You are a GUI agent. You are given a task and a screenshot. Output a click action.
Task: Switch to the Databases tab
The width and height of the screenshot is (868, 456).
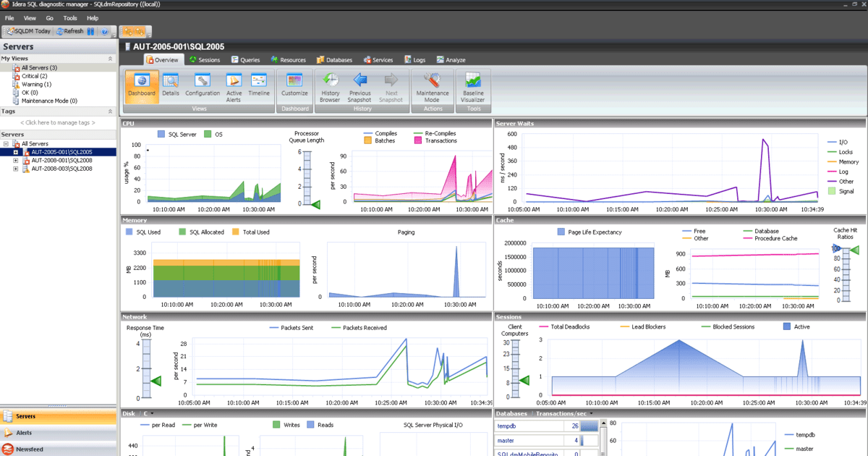click(334, 60)
